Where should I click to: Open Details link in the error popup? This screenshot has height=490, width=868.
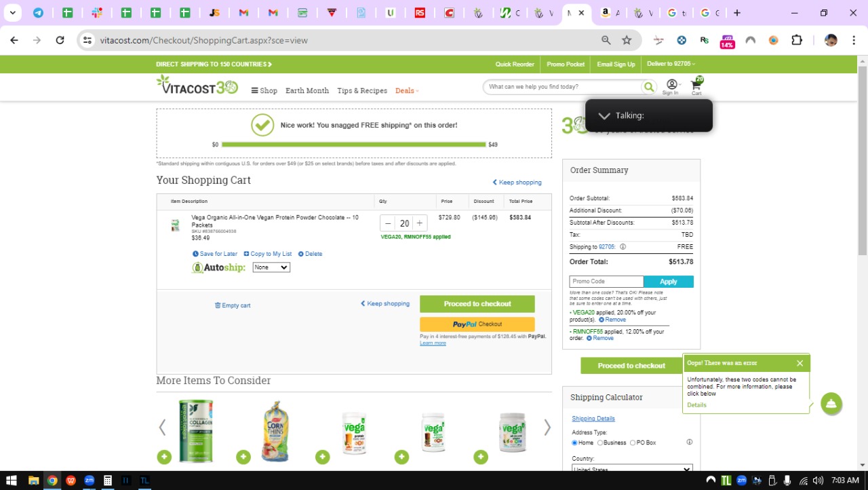(x=696, y=405)
